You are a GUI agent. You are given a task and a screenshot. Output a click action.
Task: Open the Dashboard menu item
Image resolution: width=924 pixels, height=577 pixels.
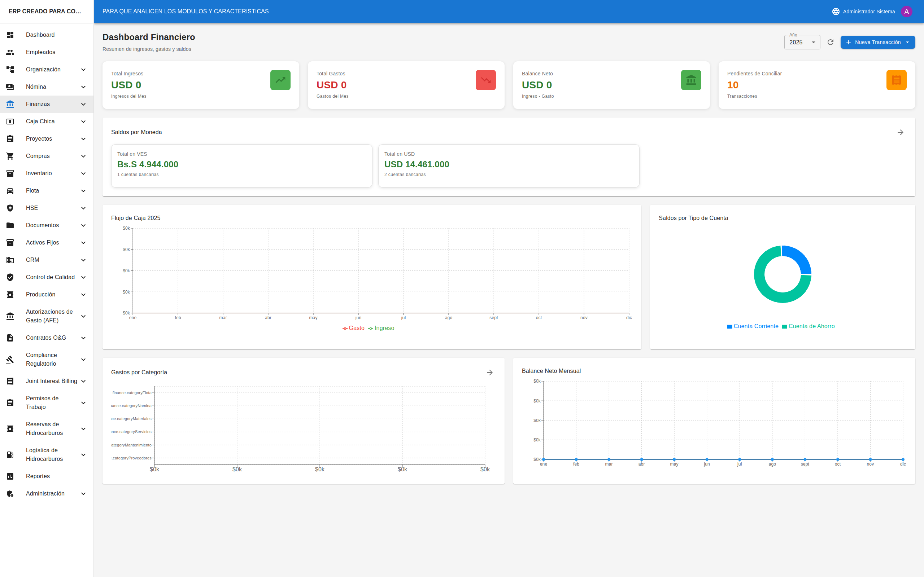point(40,35)
